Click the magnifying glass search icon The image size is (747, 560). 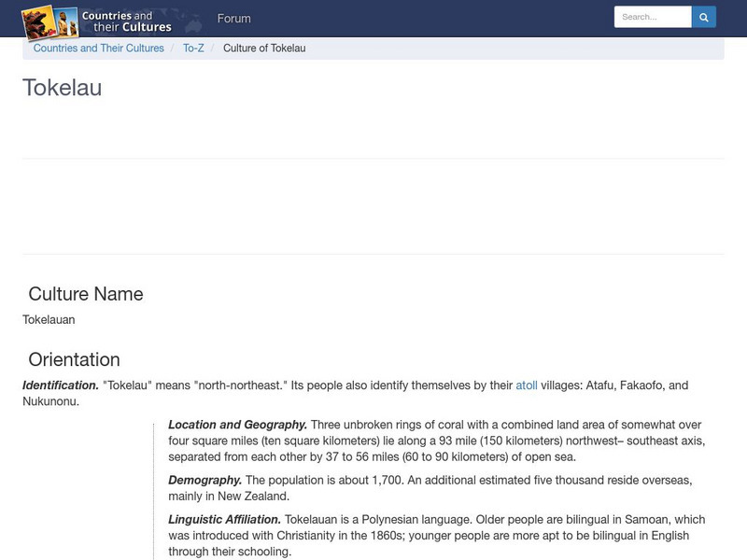click(703, 16)
